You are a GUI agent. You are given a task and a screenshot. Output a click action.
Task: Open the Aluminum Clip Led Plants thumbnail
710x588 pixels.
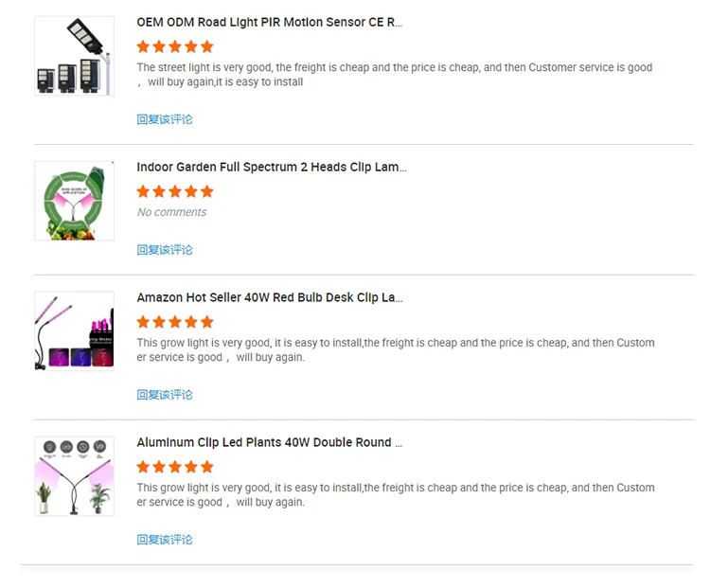[x=74, y=476]
